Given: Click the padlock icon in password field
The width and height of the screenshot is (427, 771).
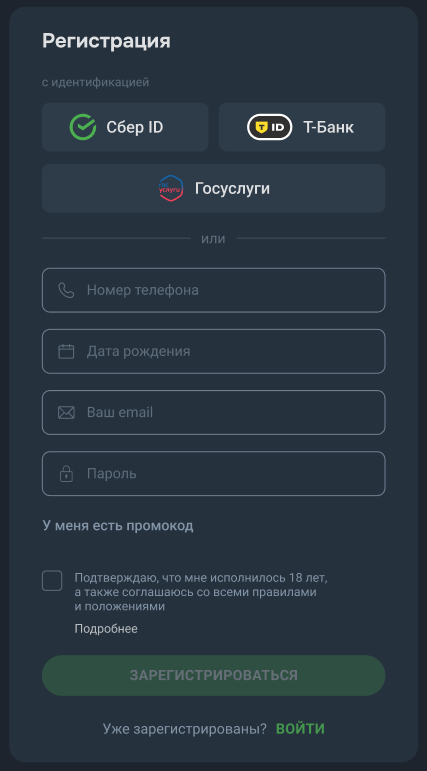Looking at the screenshot, I should [x=66, y=473].
